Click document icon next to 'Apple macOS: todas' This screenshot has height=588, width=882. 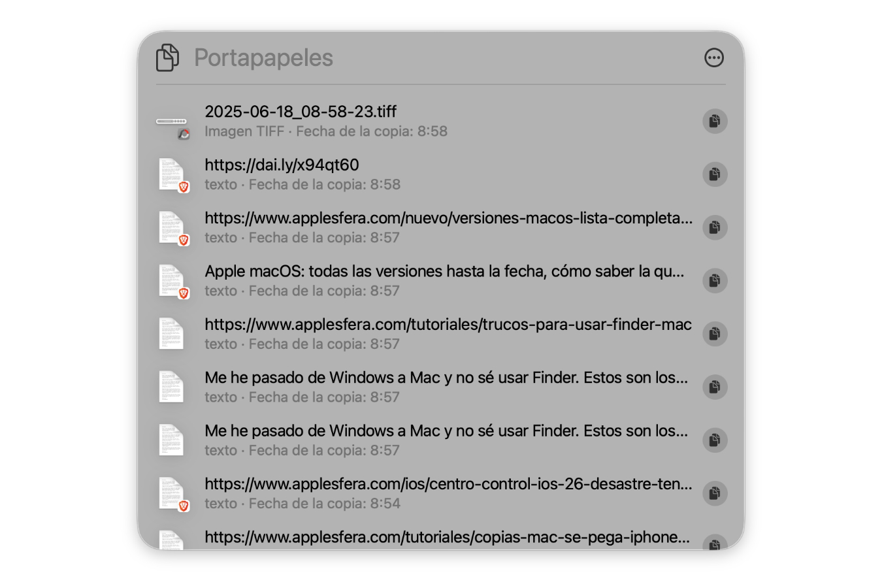172,281
